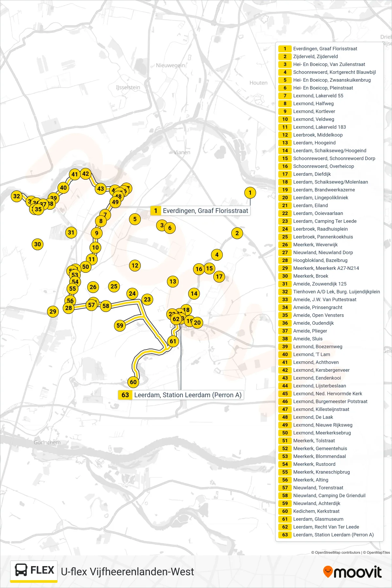Select legend row Tienhoven A/D Lek, Burg. Luijendijkplein
Screen dimensions: 392x588
329,292
